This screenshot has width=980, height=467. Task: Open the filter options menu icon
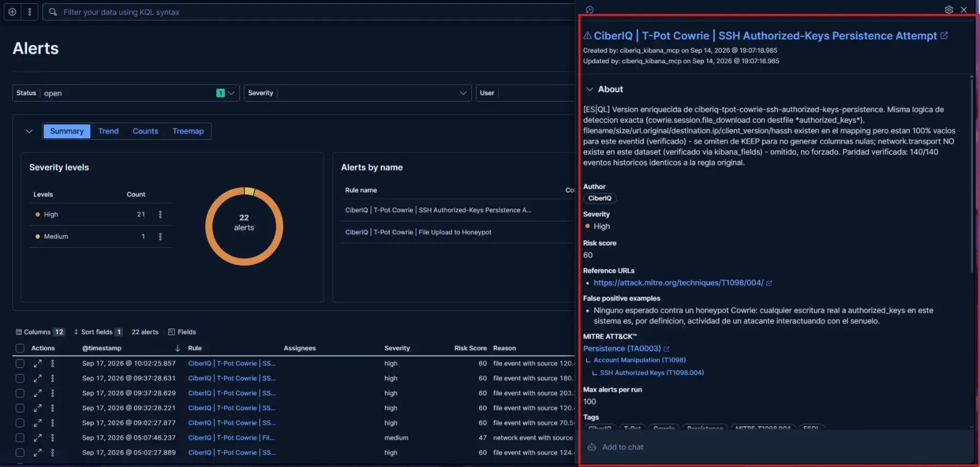click(x=29, y=11)
